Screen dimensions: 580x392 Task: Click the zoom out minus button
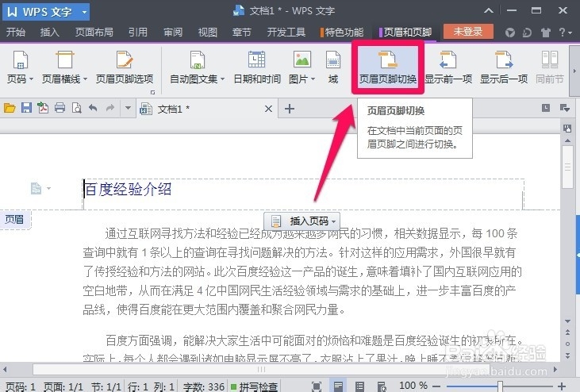436,386
